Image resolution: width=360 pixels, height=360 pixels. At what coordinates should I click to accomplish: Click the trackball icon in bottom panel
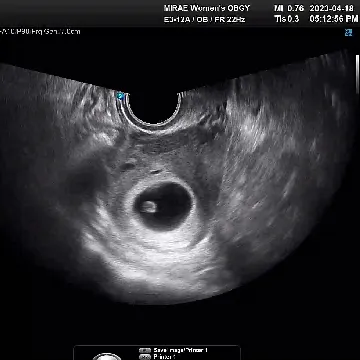click(107, 357)
